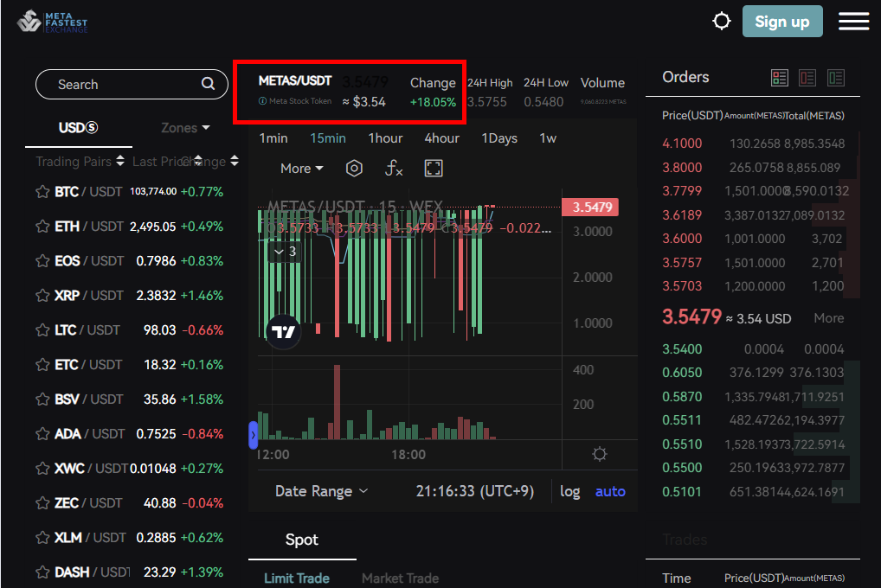Select the ETH / USDT pair name

pyautogui.click(x=89, y=227)
